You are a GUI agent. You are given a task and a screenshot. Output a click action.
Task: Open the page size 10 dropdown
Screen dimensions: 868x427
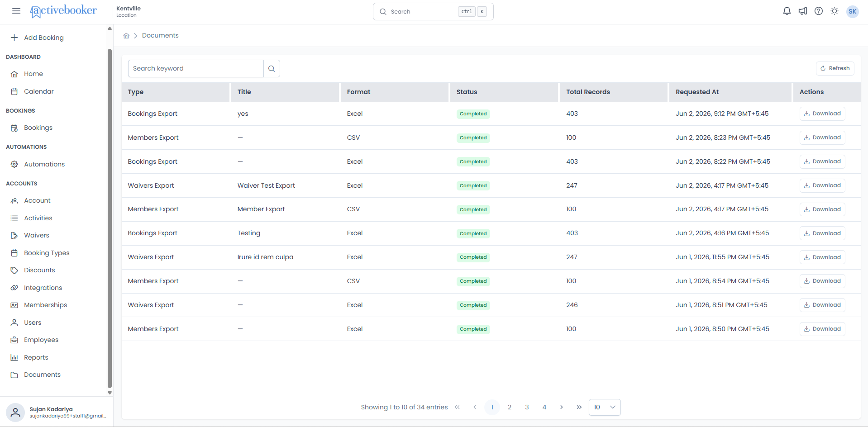(605, 407)
